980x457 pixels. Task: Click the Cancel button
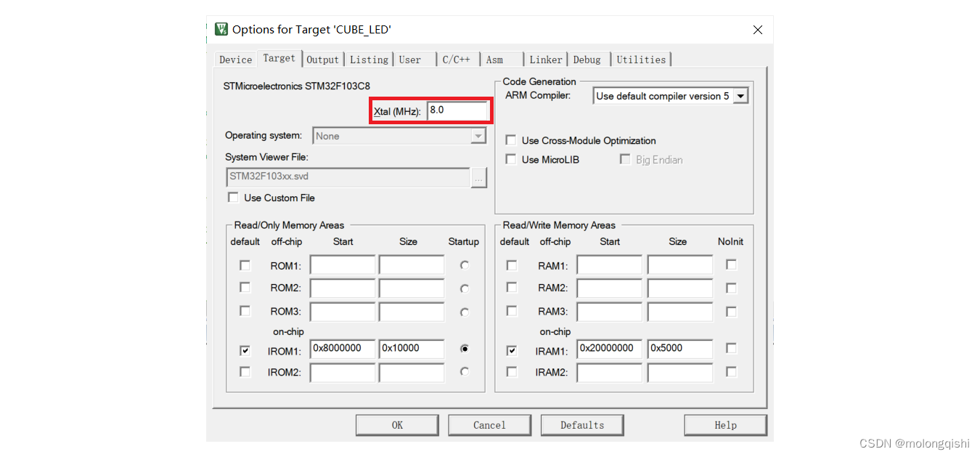pyautogui.click(x=489, y=425)
